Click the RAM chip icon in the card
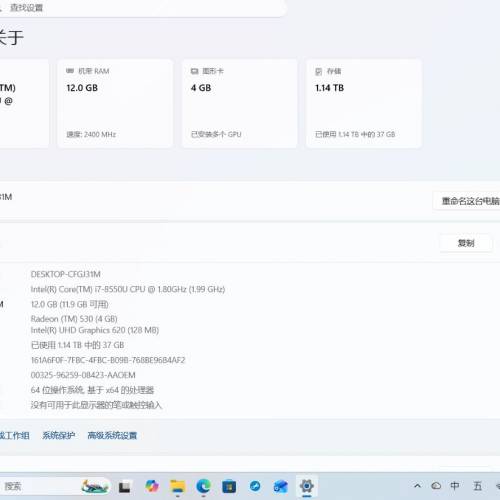The width and height of the screenshot is (500, 500). pyautogui.click(x=70, y=71)
